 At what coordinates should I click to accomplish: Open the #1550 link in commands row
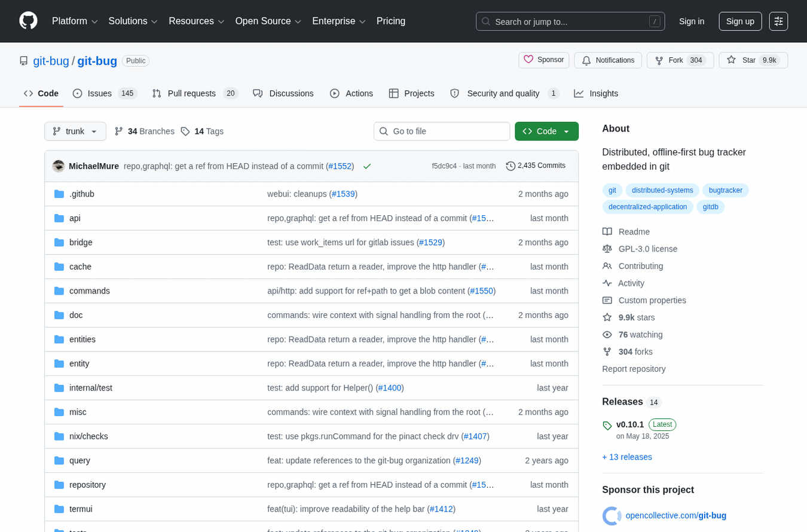pyautogui.click(x=481, y=291)
